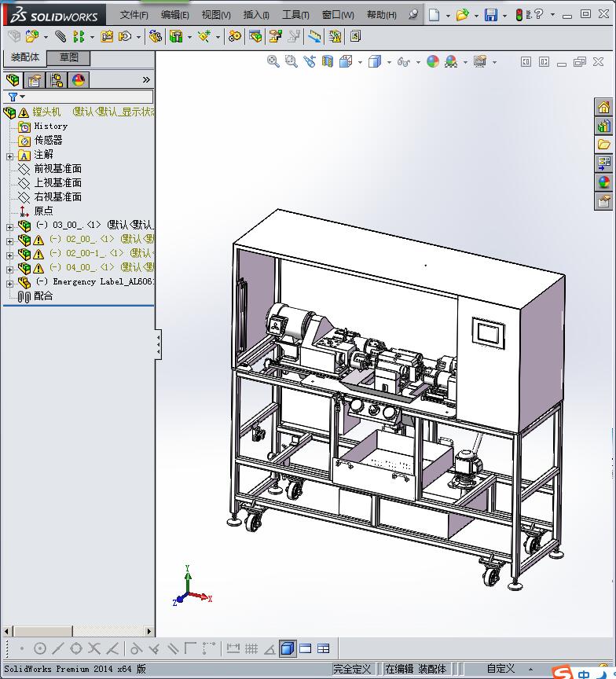Open Appearances task pane color ball
This screenshot has width=616, height=679.
pos(604,182)
